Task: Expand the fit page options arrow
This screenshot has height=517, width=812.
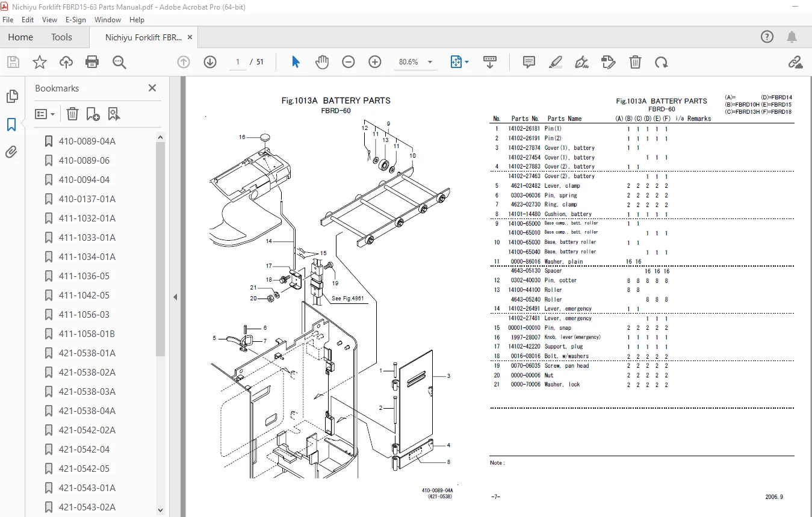Action: tap(467, 62)
